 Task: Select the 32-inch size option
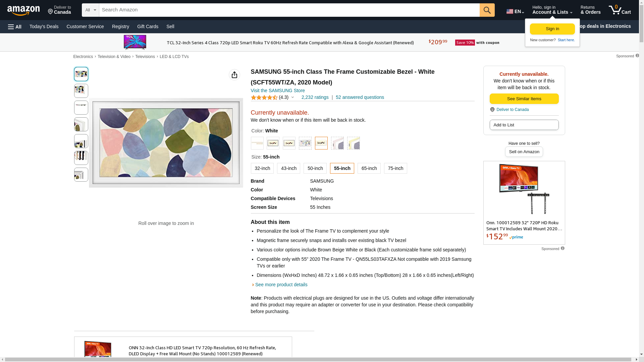pyautogui.click(x=262, y=168)
